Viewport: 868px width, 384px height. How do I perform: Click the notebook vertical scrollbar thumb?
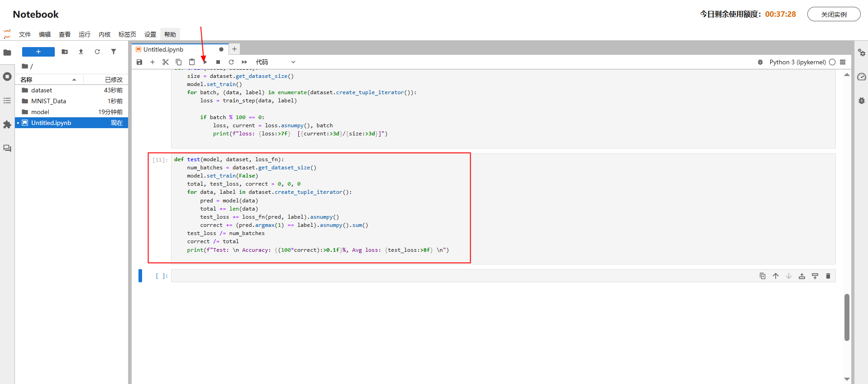847,317
